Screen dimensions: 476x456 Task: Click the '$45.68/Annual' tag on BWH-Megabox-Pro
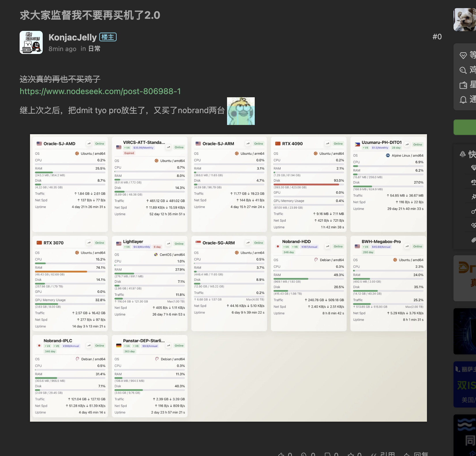(381, 247)
